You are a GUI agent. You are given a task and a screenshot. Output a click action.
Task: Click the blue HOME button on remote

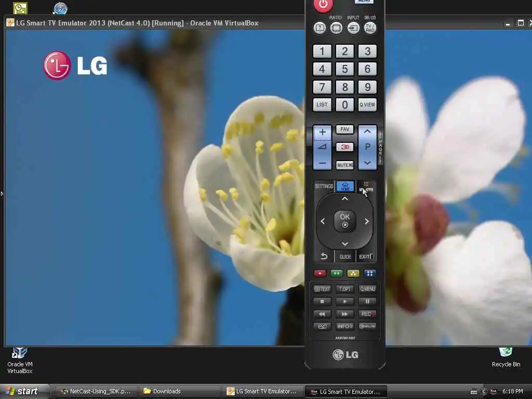pyautogui.click(x=345, y=187)
